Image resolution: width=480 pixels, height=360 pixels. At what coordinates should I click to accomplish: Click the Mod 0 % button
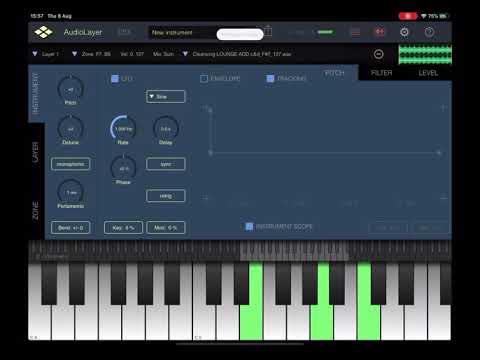(x=166, y=228)
